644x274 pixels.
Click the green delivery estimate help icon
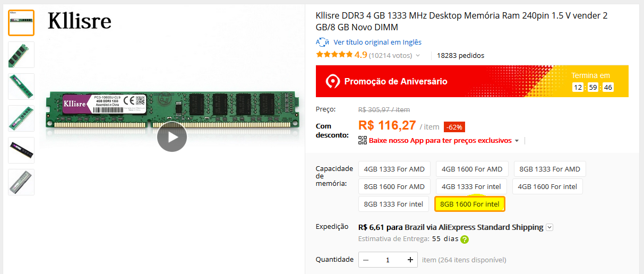(465, 239)
